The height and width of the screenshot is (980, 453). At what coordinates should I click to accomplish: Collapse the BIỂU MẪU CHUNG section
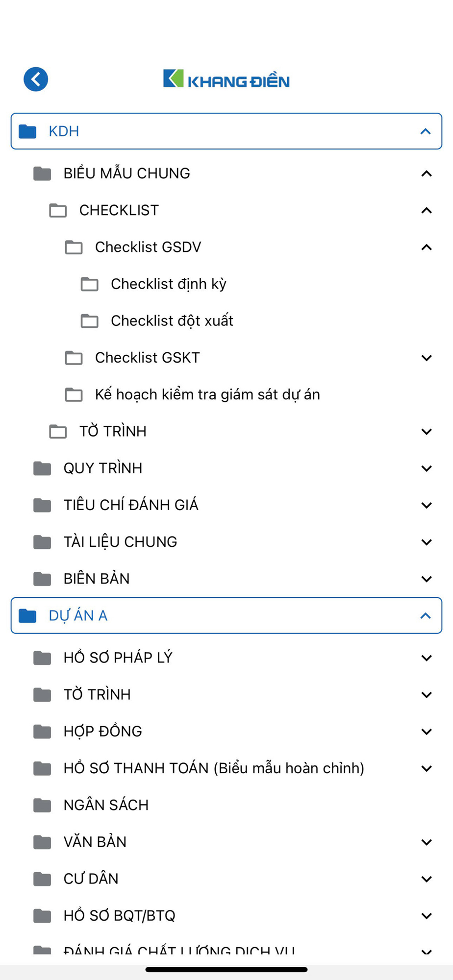(427, 173)
